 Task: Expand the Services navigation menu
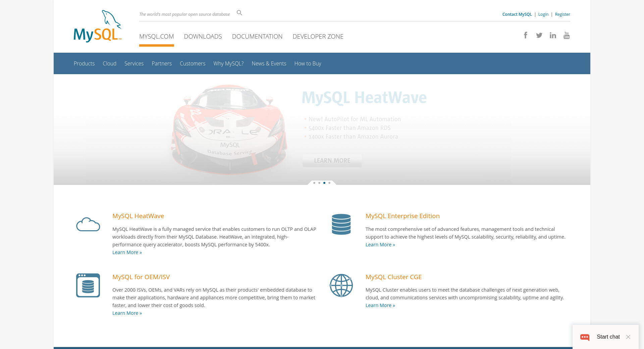click(134, 63)
